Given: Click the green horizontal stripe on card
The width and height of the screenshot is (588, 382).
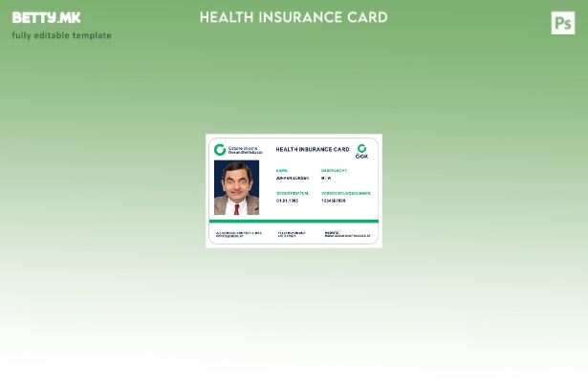Looking at the screenshot, I should click(294, 222).
